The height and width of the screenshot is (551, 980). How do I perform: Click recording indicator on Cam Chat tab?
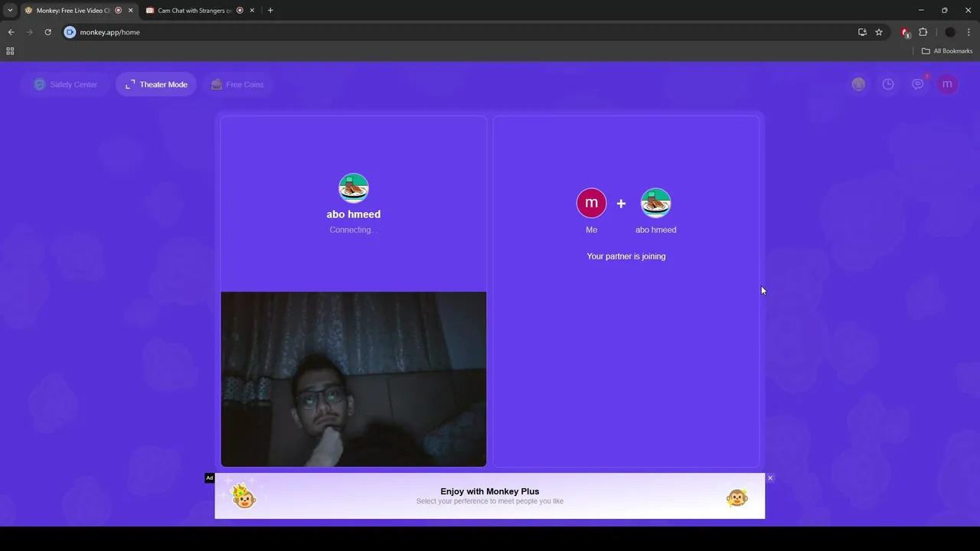[240, 11]
